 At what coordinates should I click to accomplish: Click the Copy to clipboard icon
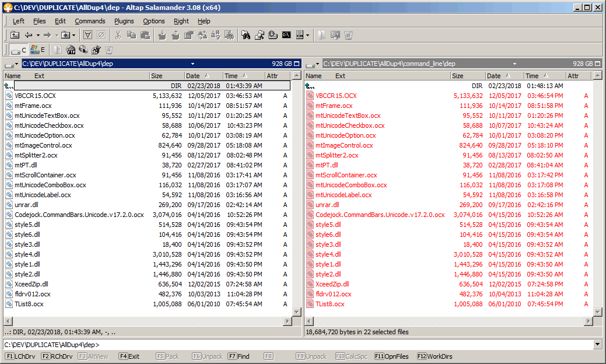[131, 35]
